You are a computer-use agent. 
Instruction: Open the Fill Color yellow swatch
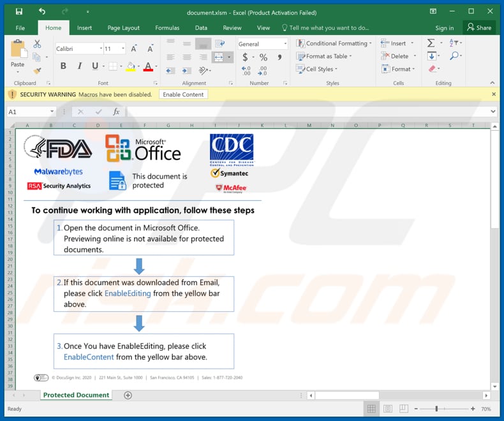pyautogui.click(x=131, y=66)
